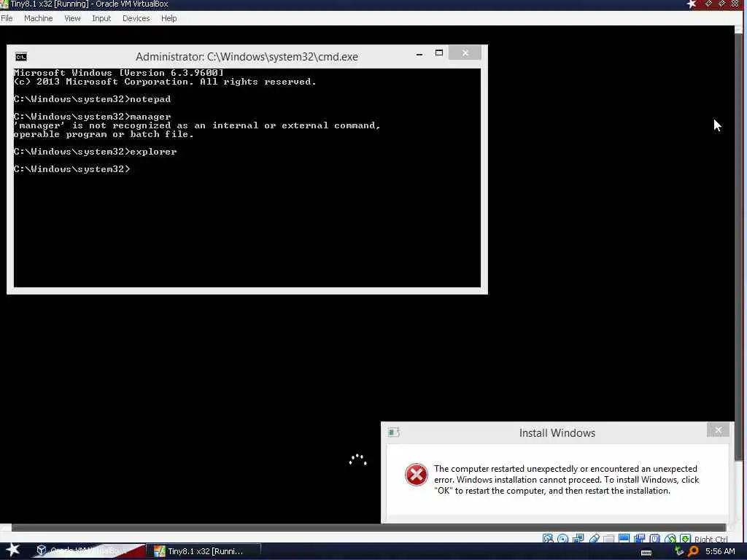Click the Install Windows dialog title icon
Image resolution: width=747 pixels, height=560 pixels.
tap(393, 432)
